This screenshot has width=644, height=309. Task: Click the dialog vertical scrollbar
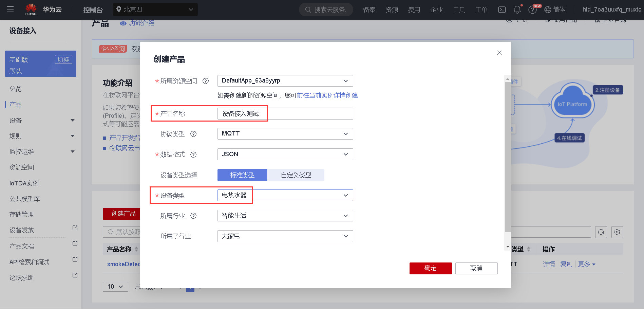point(508,156)
